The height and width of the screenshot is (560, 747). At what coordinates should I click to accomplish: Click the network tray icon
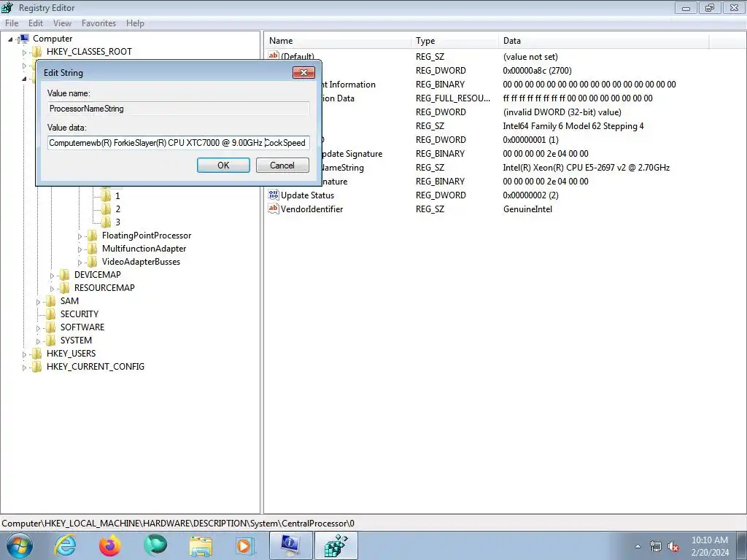pyautogui.click(x=656, y=547)
